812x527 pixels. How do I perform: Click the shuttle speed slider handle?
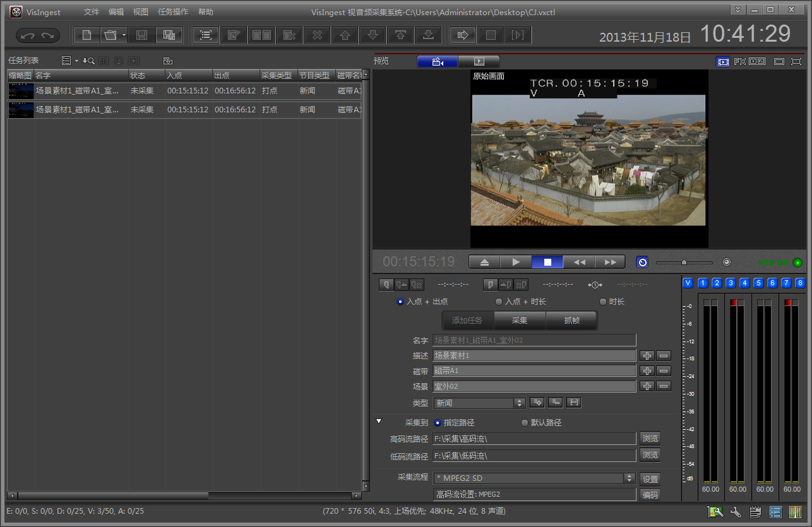[684, 262]
